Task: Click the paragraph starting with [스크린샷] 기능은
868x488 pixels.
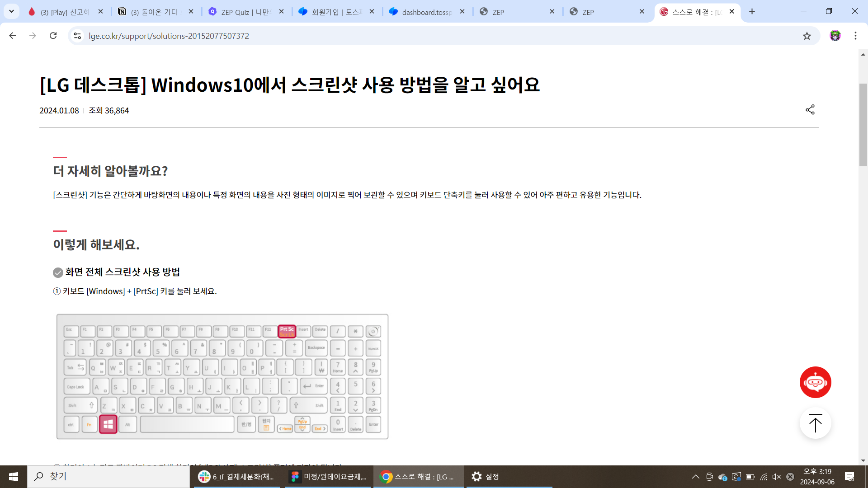Action: pos(347,195)
